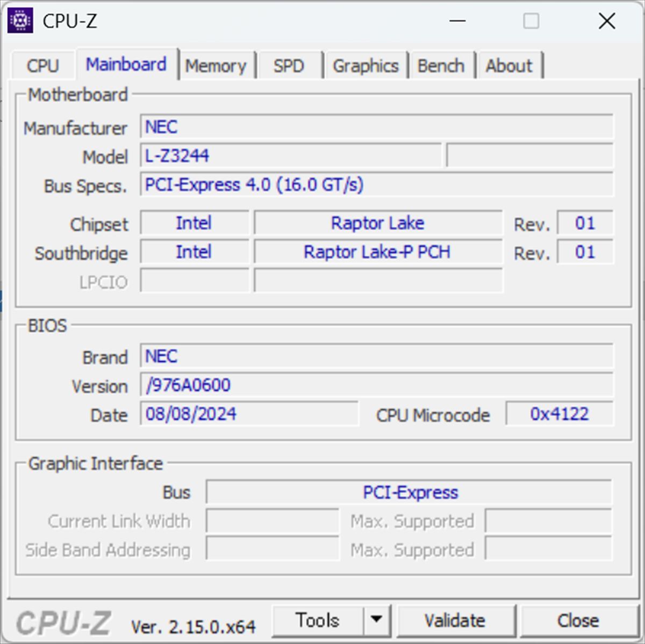Open the Graphics tab
Screen dimensions: 645x644
(x=365, y=66)
